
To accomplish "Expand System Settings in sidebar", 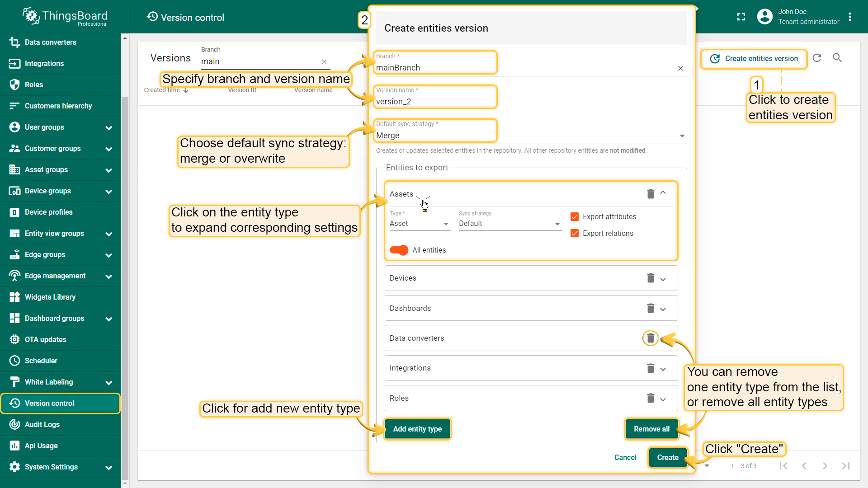I will pyautogui.click(x=108, y=468).
